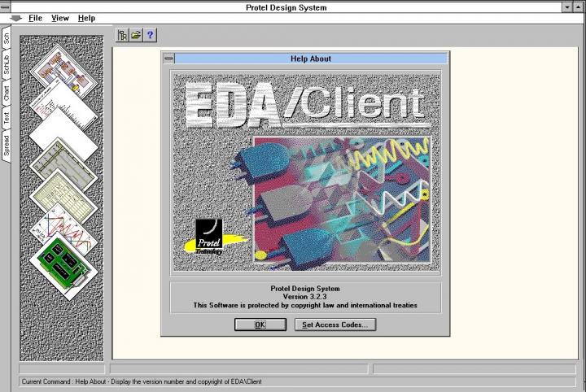
Task: Click the blue question mark help icon
Action: [x=150, y=35]
